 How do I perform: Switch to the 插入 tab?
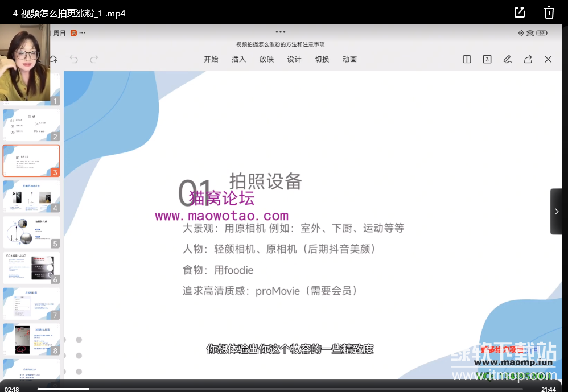coord(239,59)
